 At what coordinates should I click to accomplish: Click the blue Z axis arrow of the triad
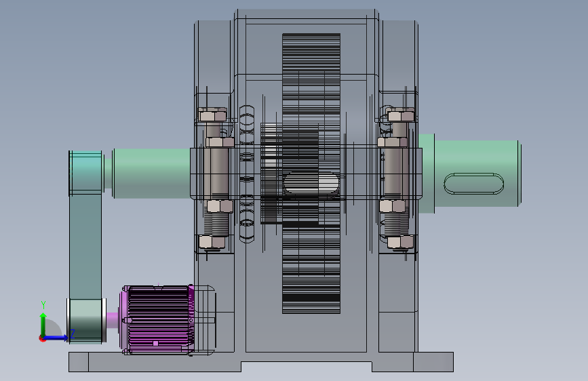tap(56, 338)
